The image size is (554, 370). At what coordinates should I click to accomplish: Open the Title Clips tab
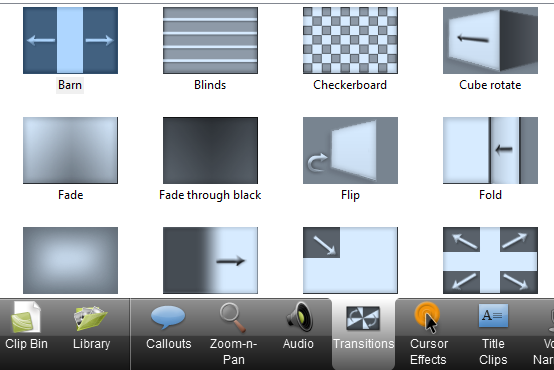(x=493, y=334)
